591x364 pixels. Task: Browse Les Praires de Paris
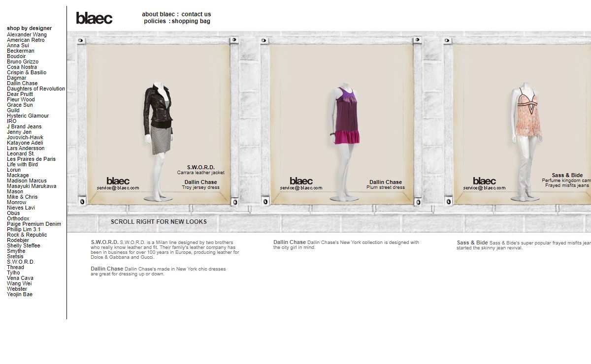pos(31,159)
